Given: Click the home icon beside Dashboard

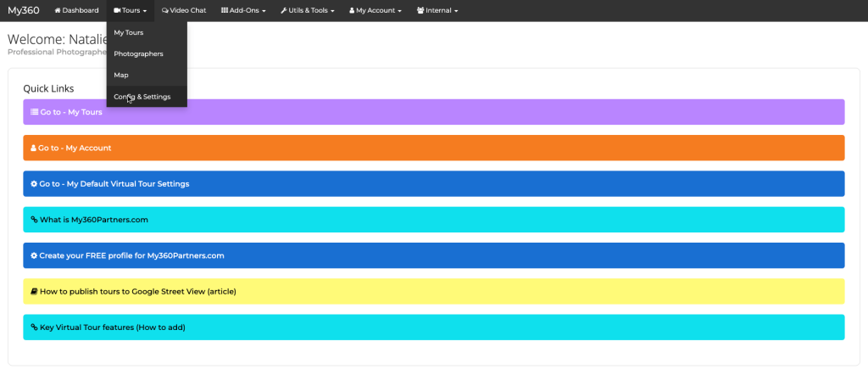Looking at the screenshot, I should tap(58, 10).
